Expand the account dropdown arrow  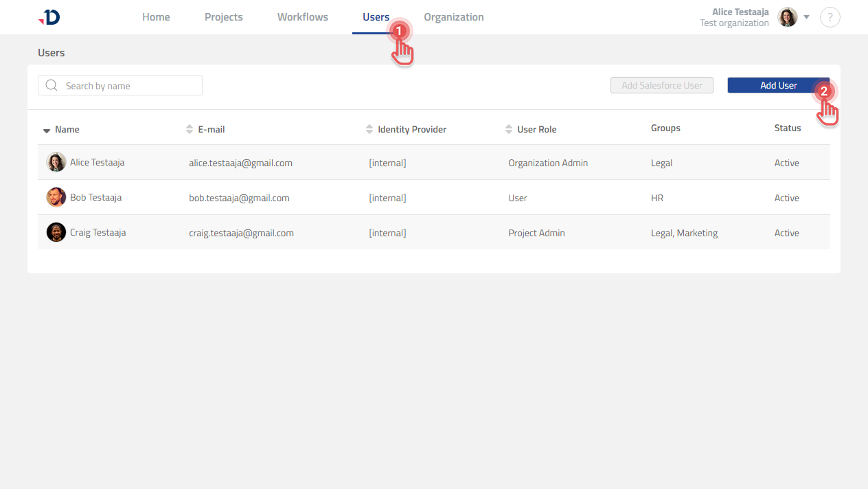click(x=807, y=17)
